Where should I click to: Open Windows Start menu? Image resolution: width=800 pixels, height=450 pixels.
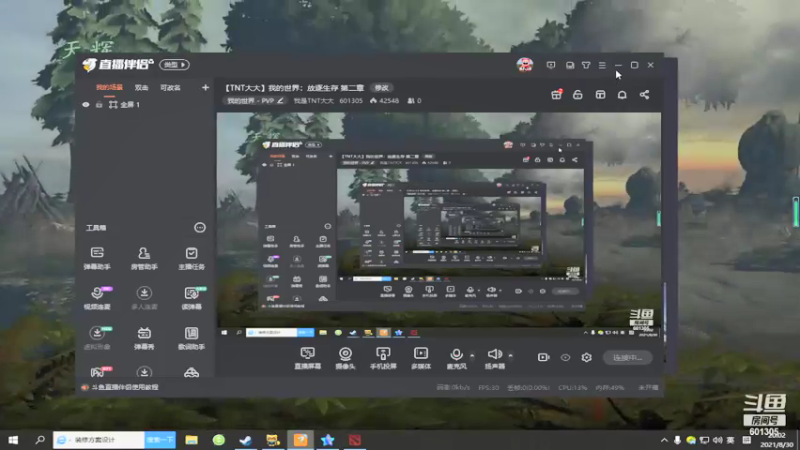coord(13,440)
